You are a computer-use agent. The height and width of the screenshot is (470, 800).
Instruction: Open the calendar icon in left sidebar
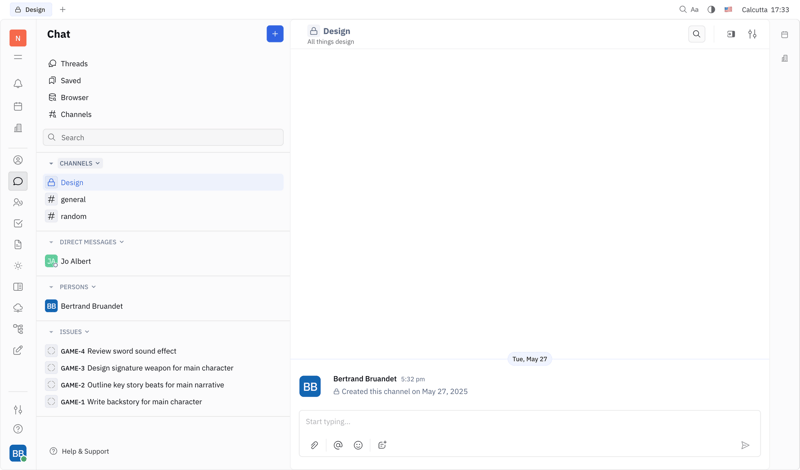pos(18,106)
